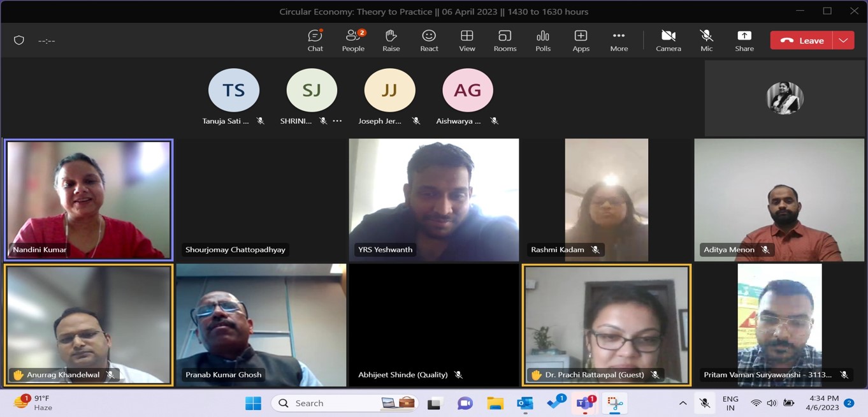The image size is (868, 417).
Task: Click the Nandini Kumar name label
Action: click(x=40, y=250)
